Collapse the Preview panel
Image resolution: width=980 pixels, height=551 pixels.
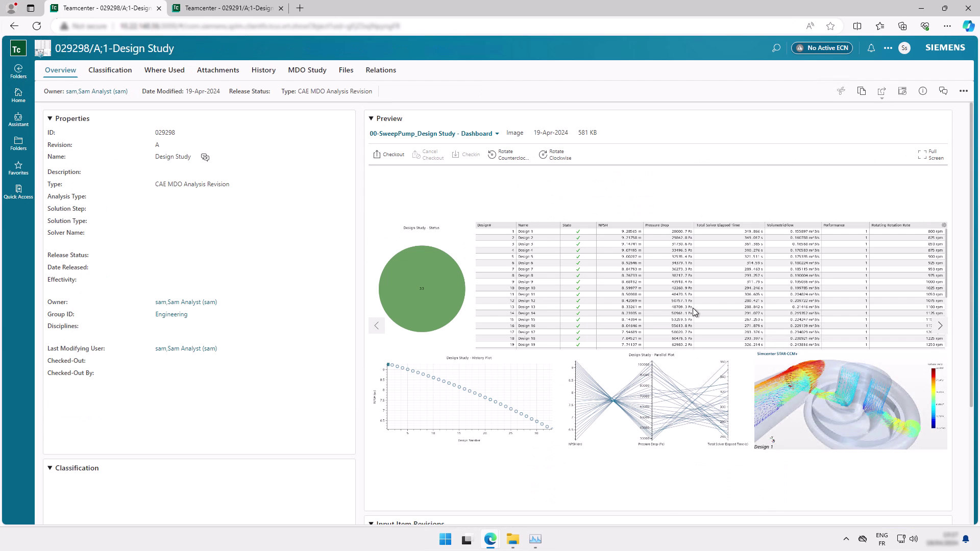(371, 118)
